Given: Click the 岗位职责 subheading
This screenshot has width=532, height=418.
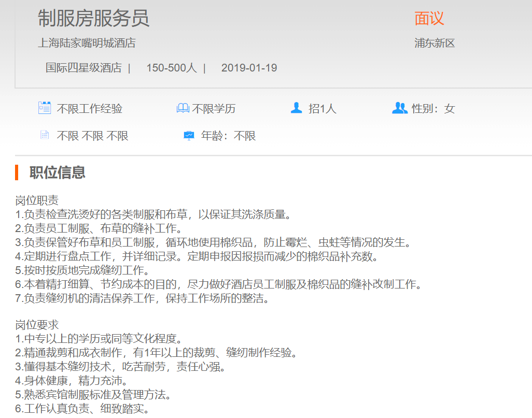Looking at the screenshot, I should tap(37, 200).
